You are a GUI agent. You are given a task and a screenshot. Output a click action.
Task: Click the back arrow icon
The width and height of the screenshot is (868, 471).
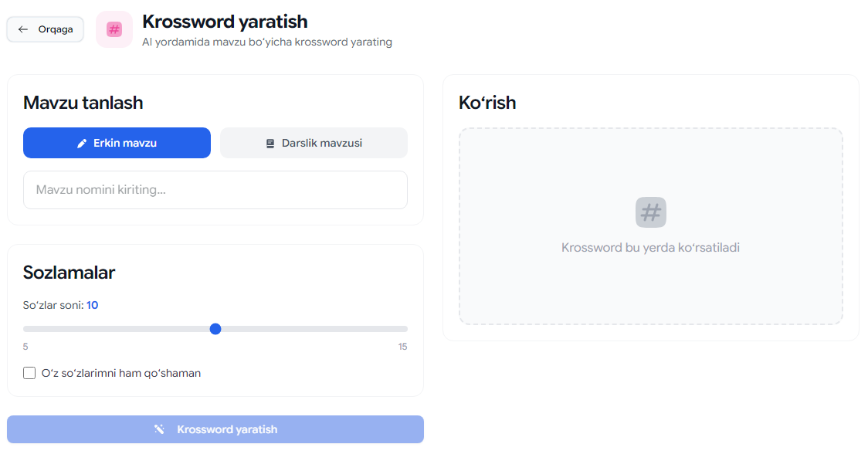pos(23,29)
